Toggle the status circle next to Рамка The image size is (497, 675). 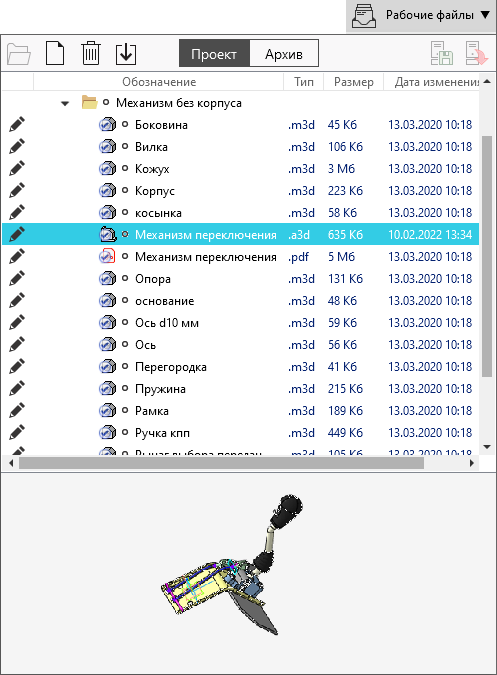coord(125,410)
